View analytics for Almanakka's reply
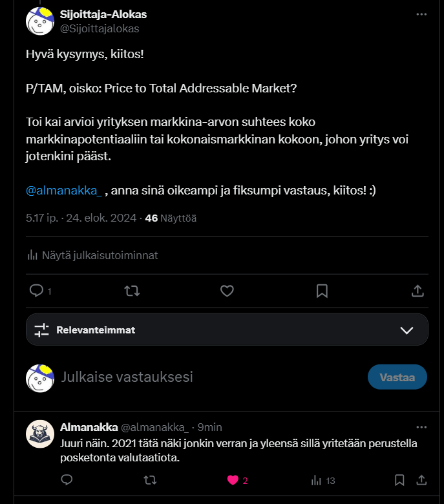444x504 pixels. click(316, 480)
